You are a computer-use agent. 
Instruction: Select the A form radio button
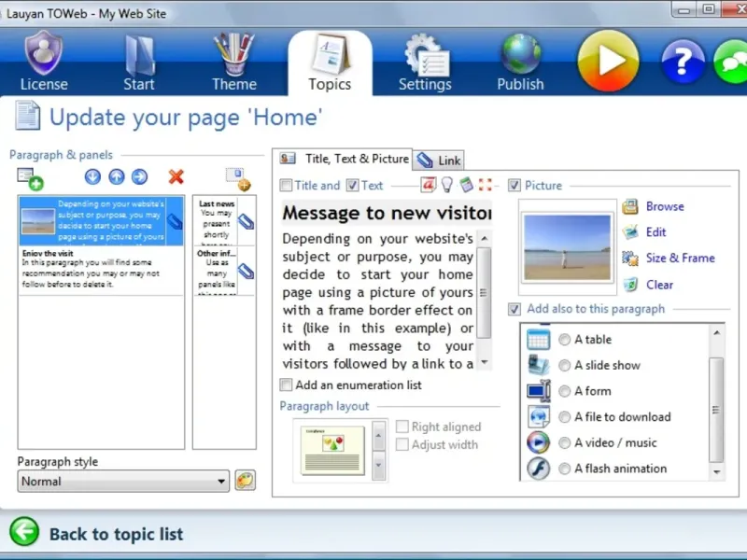click(565, 391)
